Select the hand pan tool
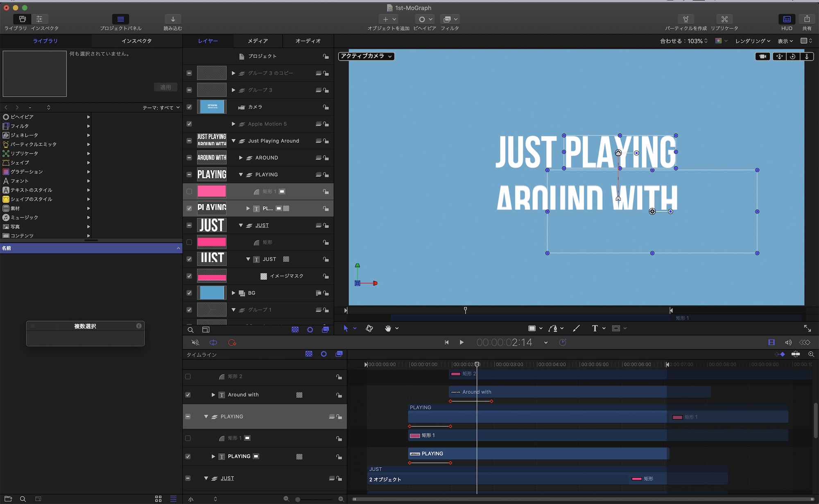819x504 pixels. click(388, 328)
